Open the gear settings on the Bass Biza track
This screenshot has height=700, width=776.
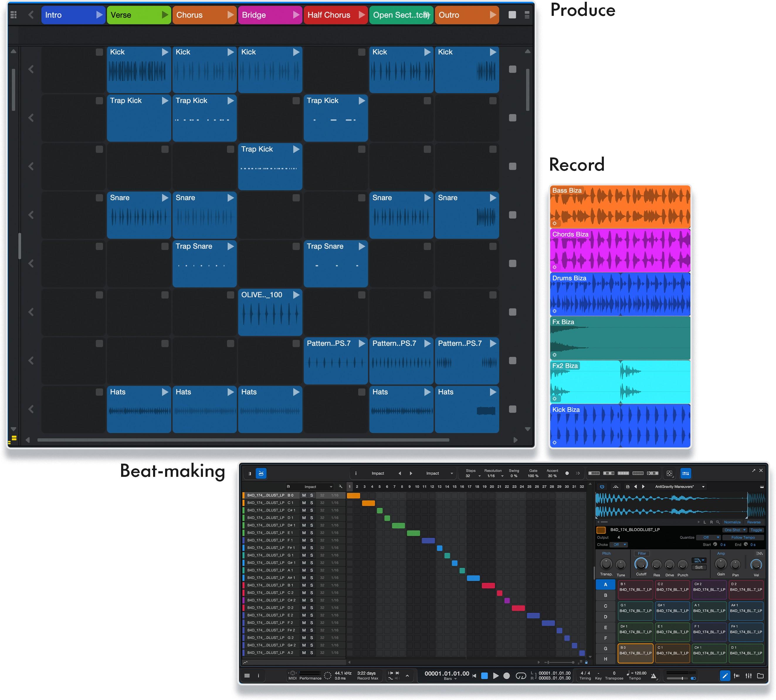pos(555,223)
